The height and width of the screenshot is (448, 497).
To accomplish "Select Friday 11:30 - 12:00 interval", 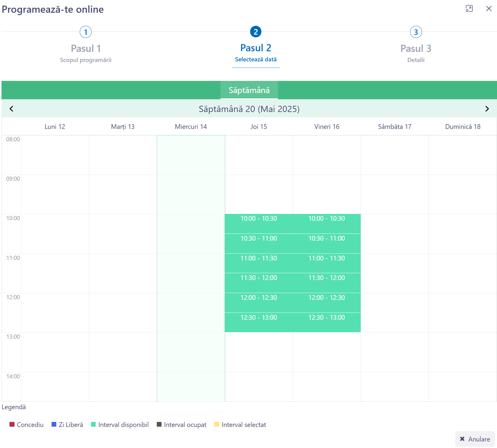I will (327, 283).
